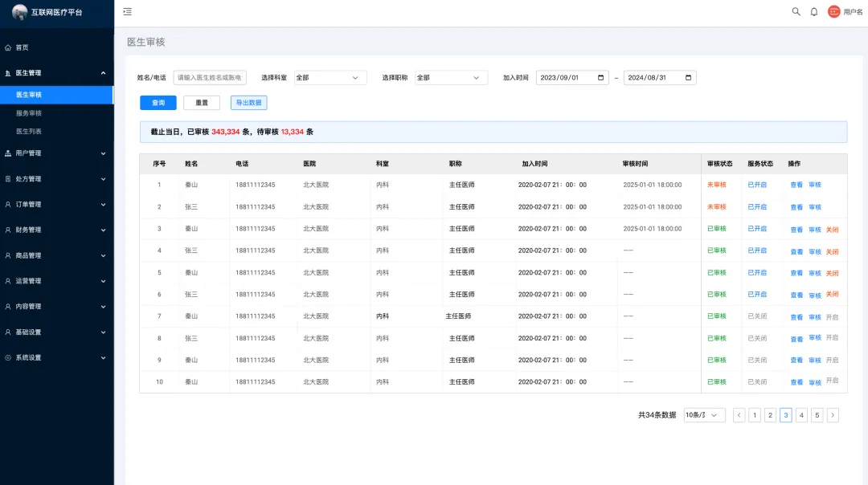868x485 pixels.
Task: Go to previous page arrow in pagination
Action: pyautogui.click(x=739, y=415)
